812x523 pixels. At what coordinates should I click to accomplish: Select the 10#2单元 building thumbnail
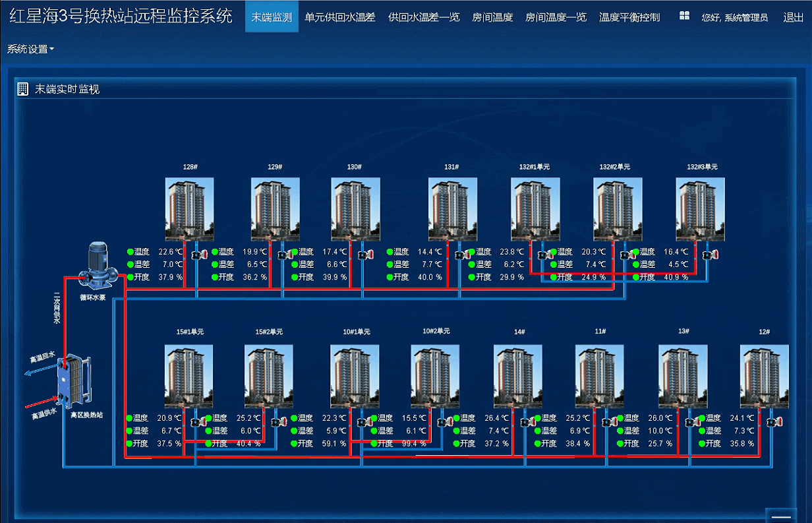pos(436,377)
